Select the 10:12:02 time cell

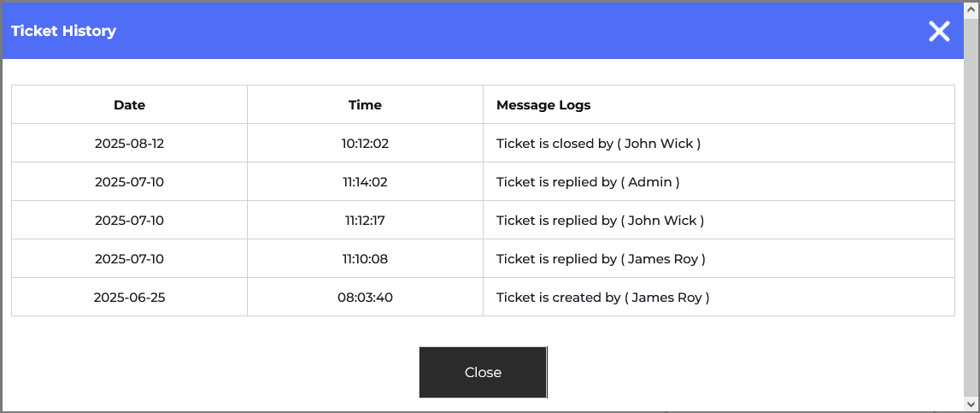(365, 144)
